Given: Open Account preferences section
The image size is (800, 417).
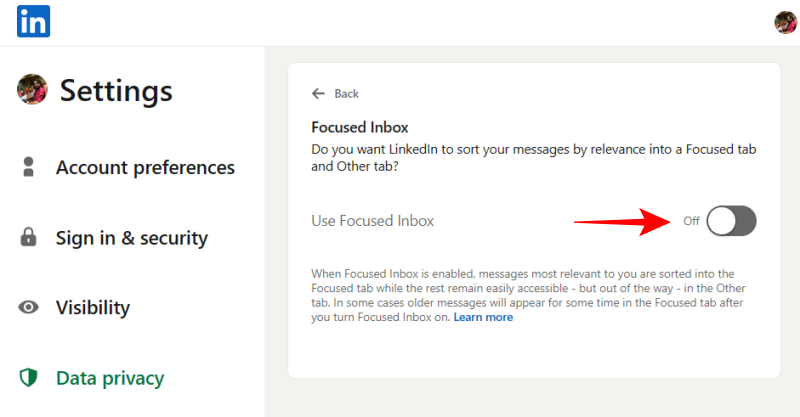Looking at the screenshot, I should (145, 167).
